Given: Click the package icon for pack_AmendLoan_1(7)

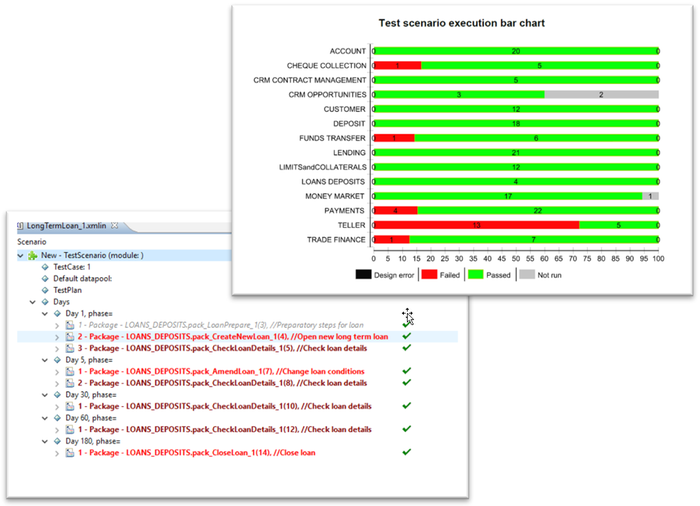Looking at the screenshot, I should [x=69, y=371].
